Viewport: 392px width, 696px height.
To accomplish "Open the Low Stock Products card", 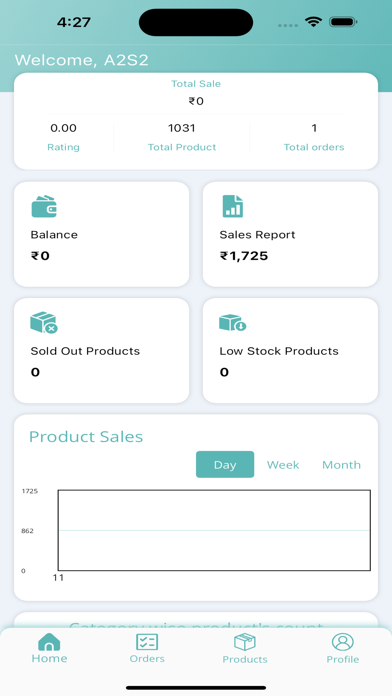I will point(290,351).
